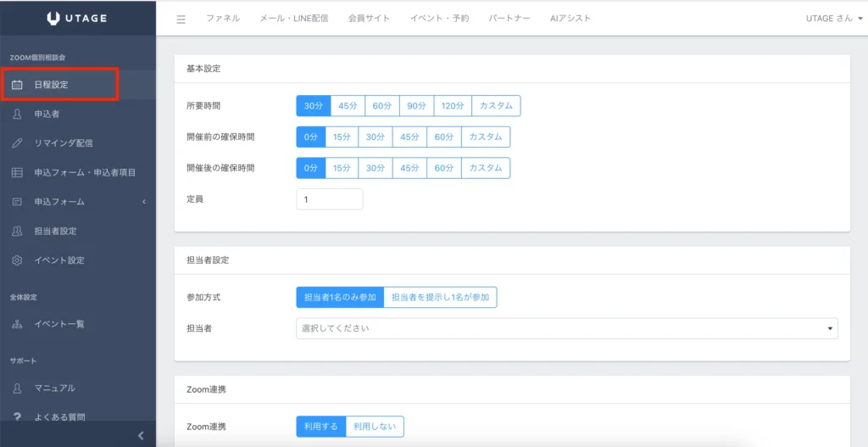Open the 担当者 選択してください dropdown
This screenshot has width=868, height=447.
point(567,328)
